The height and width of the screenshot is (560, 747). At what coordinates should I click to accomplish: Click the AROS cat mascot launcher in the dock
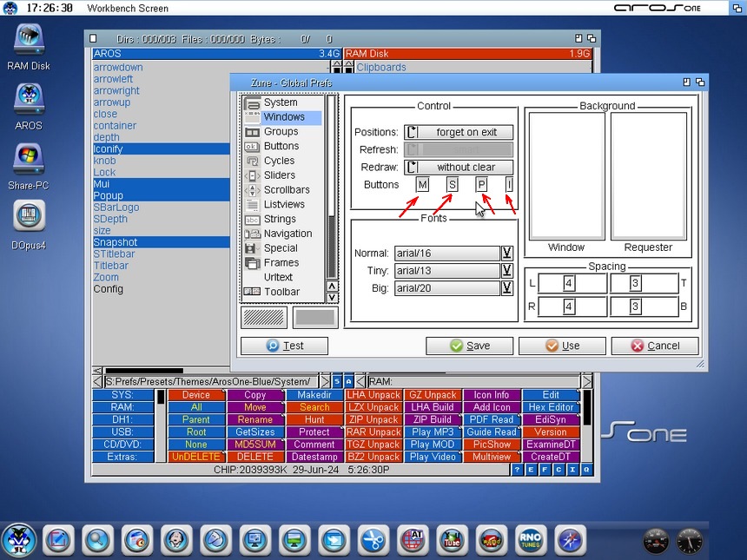pyautogui.click(x=19, y=541)
